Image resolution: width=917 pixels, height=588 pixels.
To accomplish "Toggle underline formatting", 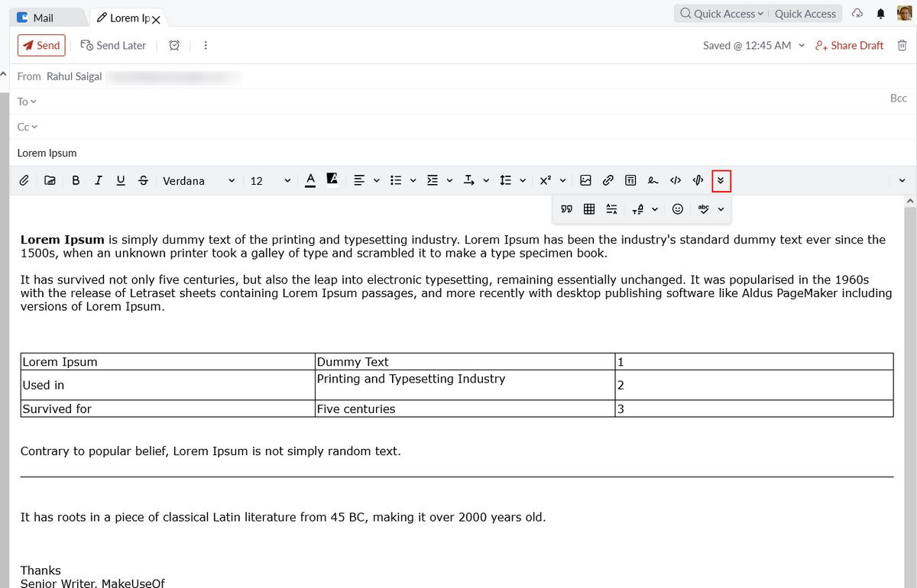I will (121, 180).
